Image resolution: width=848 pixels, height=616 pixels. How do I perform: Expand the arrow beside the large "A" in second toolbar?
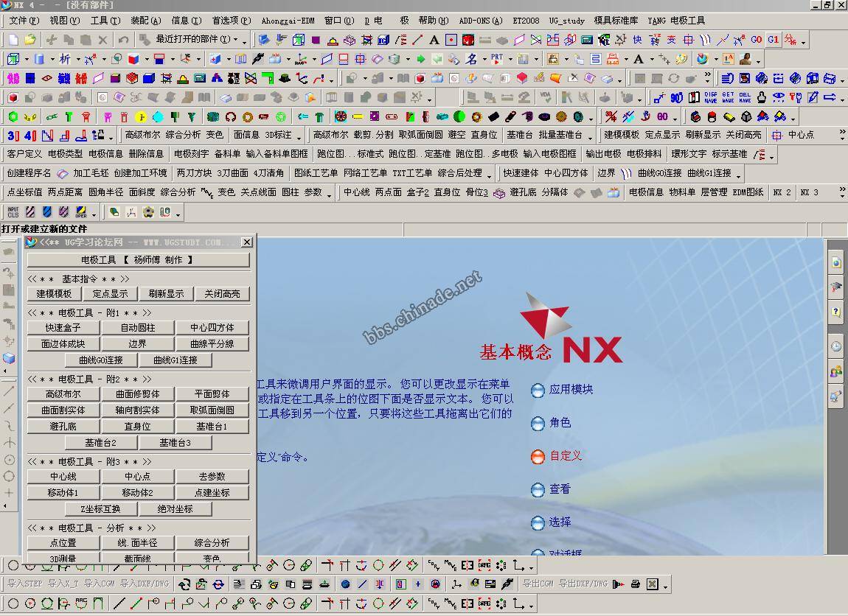point(652,59)
